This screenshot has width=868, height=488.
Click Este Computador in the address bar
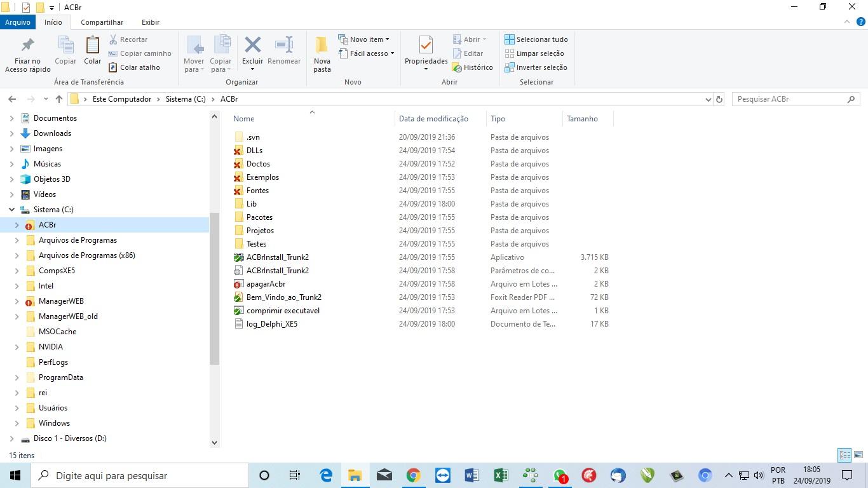[122, 99]
